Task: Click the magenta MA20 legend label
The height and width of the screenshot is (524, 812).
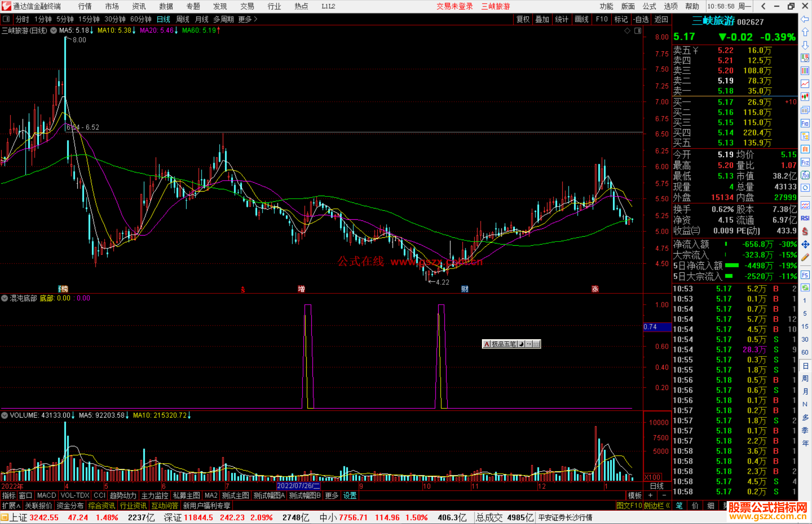Action: pyautogui.click(x=156, y=30)
